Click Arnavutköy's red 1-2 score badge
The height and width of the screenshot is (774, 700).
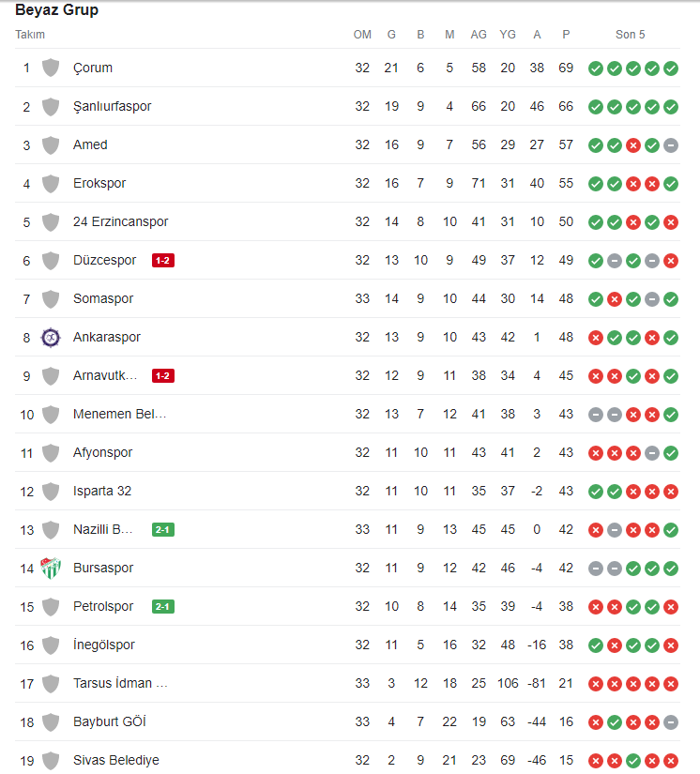163,376
